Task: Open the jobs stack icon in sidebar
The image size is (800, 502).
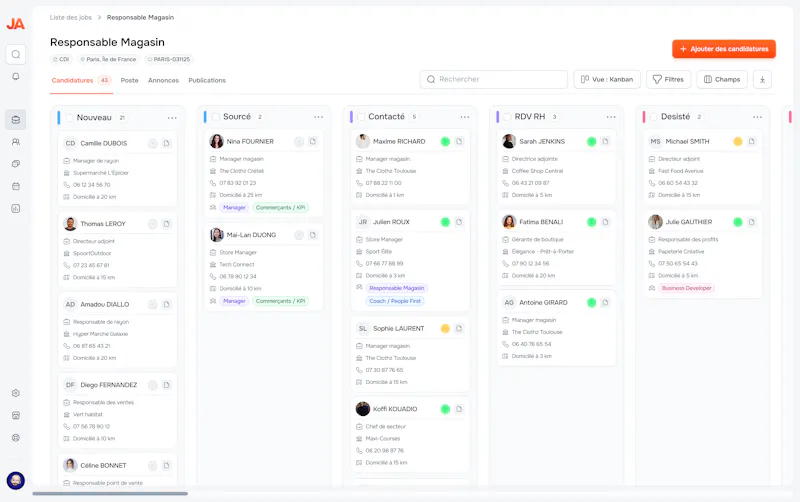Action: [x=16, y=119]
